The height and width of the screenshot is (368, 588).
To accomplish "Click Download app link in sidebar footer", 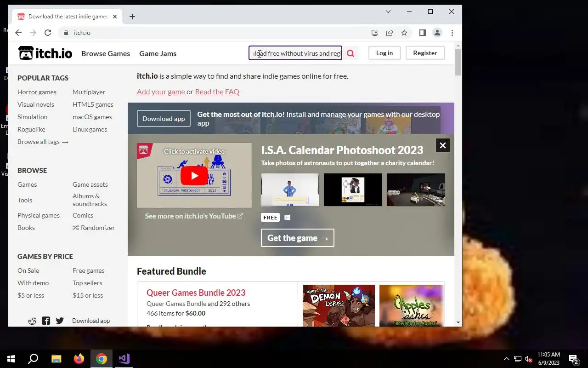I will point(91,321).
